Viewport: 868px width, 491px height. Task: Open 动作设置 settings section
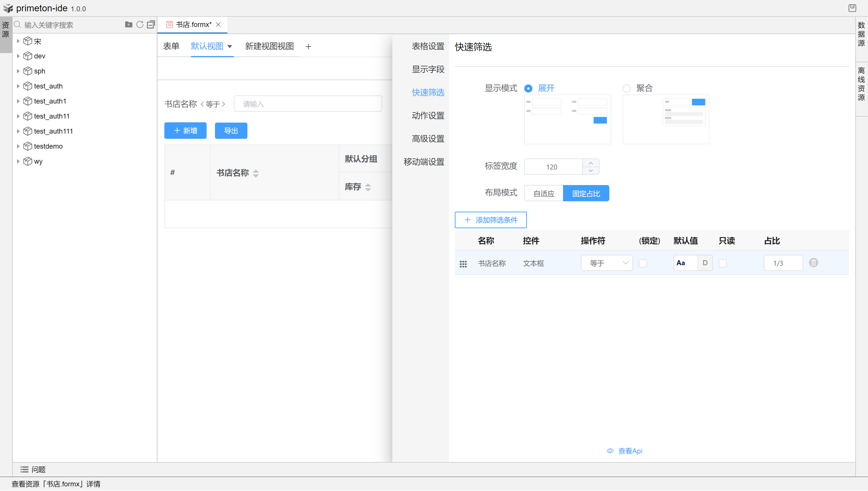428,116
